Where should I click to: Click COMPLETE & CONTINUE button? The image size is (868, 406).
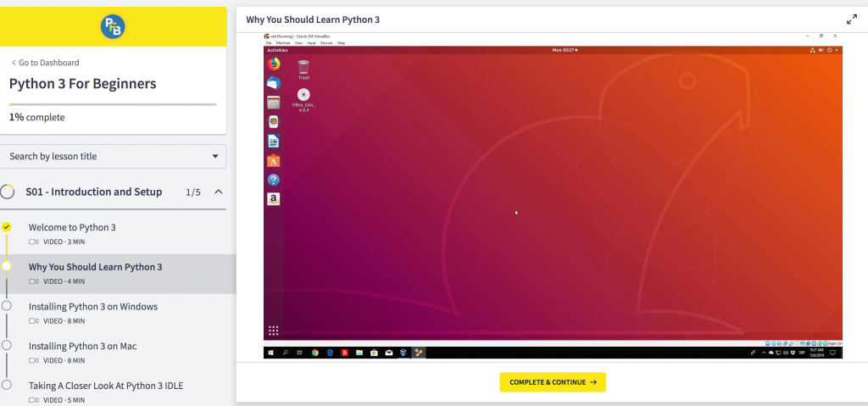(553, 382)
